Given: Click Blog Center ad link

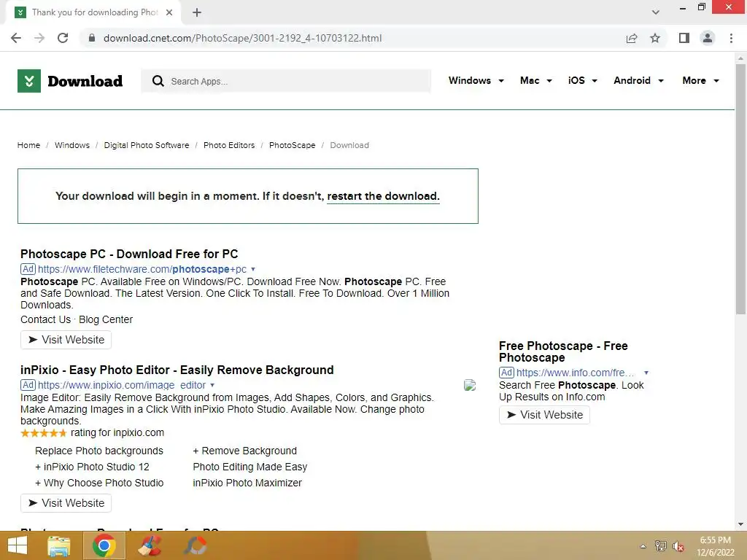Looking at the screenshot, I should pos(106,319).
